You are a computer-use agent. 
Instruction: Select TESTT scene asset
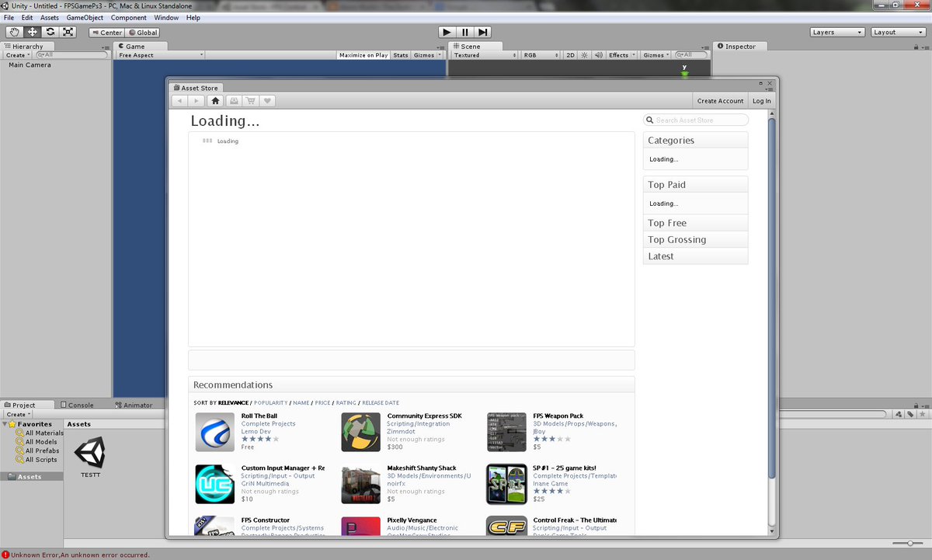[x=90, y=457]
